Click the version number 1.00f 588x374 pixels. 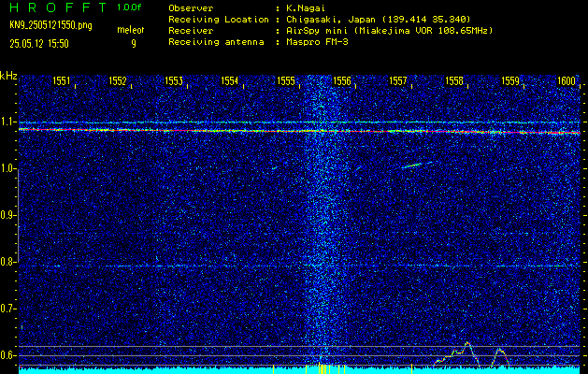tap(129, 7)
